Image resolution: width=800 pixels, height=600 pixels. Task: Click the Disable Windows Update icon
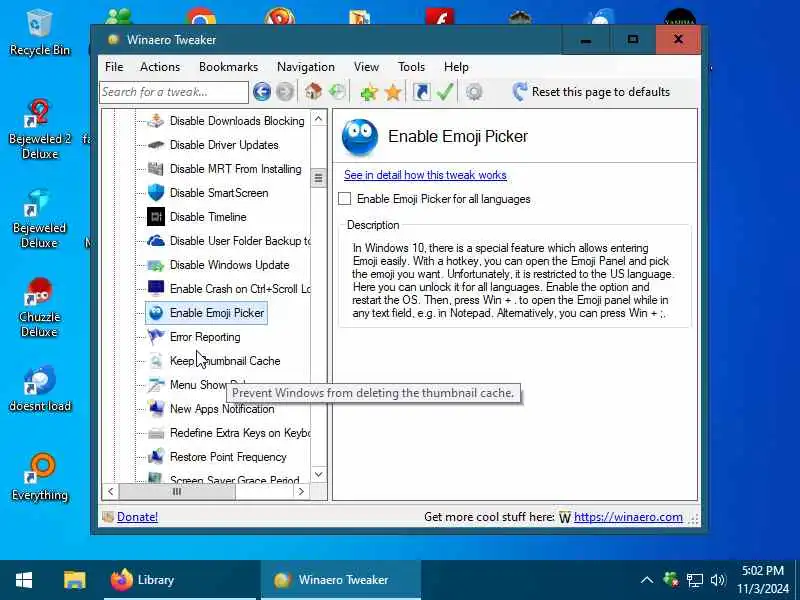click(x=156, y=265)
